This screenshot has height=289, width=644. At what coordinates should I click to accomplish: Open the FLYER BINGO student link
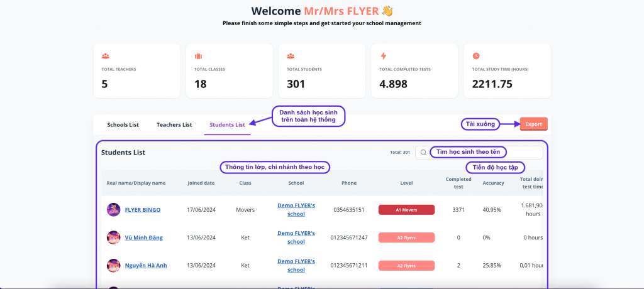coord(143,210)
